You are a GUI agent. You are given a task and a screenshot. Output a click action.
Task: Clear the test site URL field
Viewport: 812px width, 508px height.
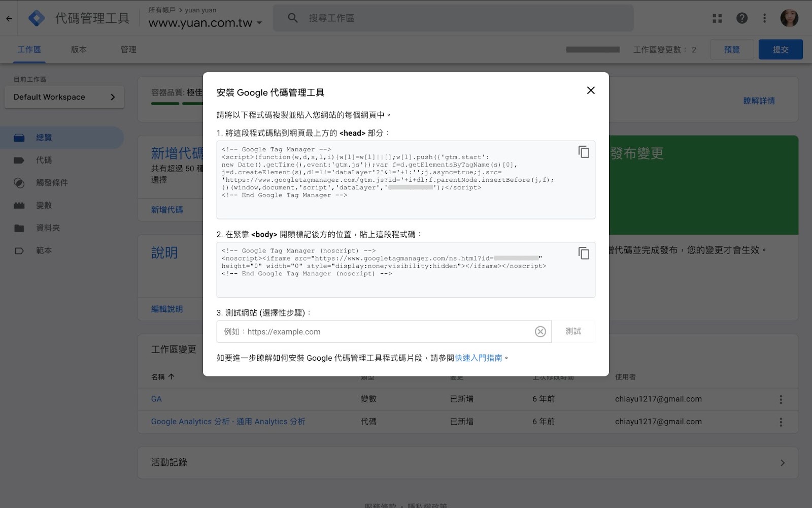tap(540, 332)
